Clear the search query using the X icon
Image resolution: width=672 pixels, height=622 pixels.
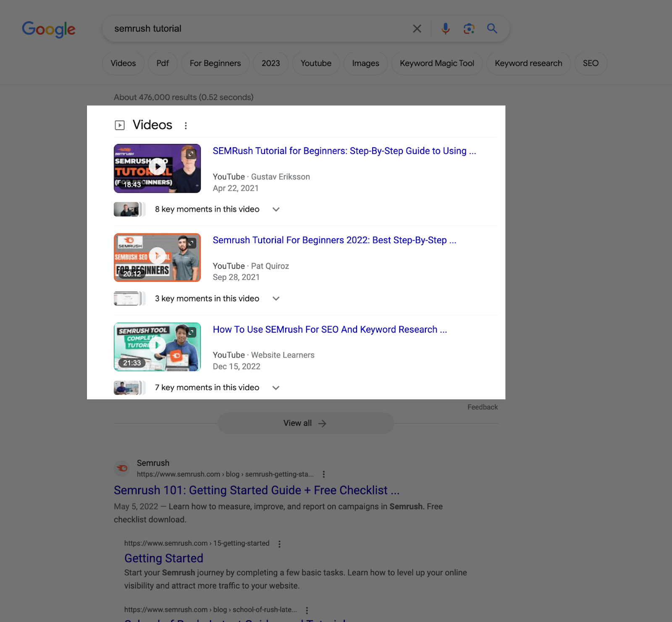click(417, 29)
